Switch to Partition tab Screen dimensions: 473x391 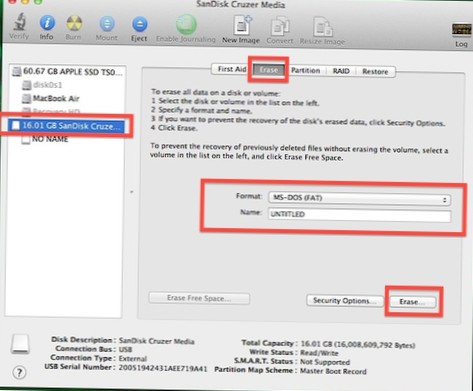pos(305,71)
